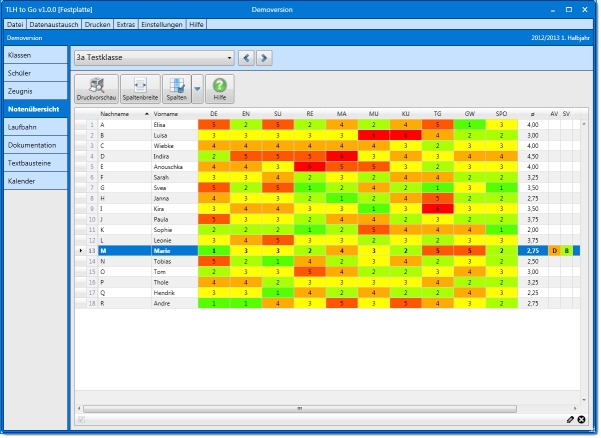Open the dropdown arrow next to Spalten
The height and width of the screenshot is (438, 601).
pos(197,88)
